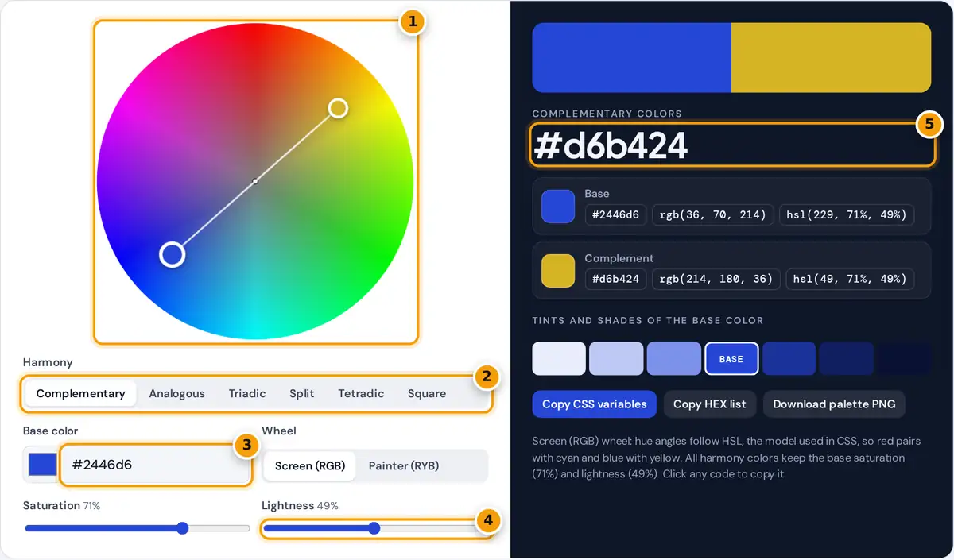Viewport: 954px width, 560px height.
Task: Click the yellow Complement row swatch
Action: 557,270
